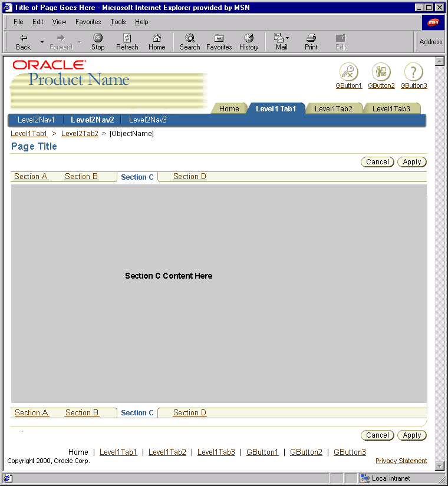This screenshot has width=448, height=486.
Task: Open the Search toolbar icon
Action: pos(190,41)
